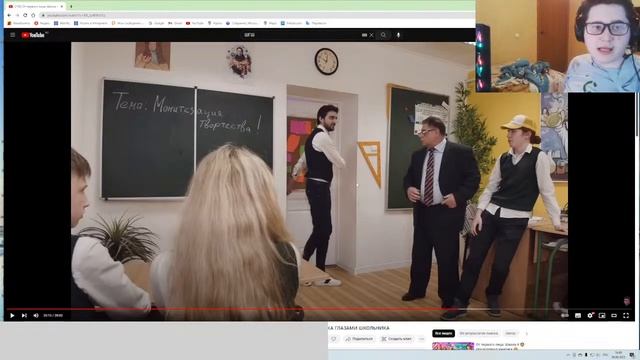The image size is (640, 360).
Task: Switch to theater mode
Action: click(x=614, y=316)
